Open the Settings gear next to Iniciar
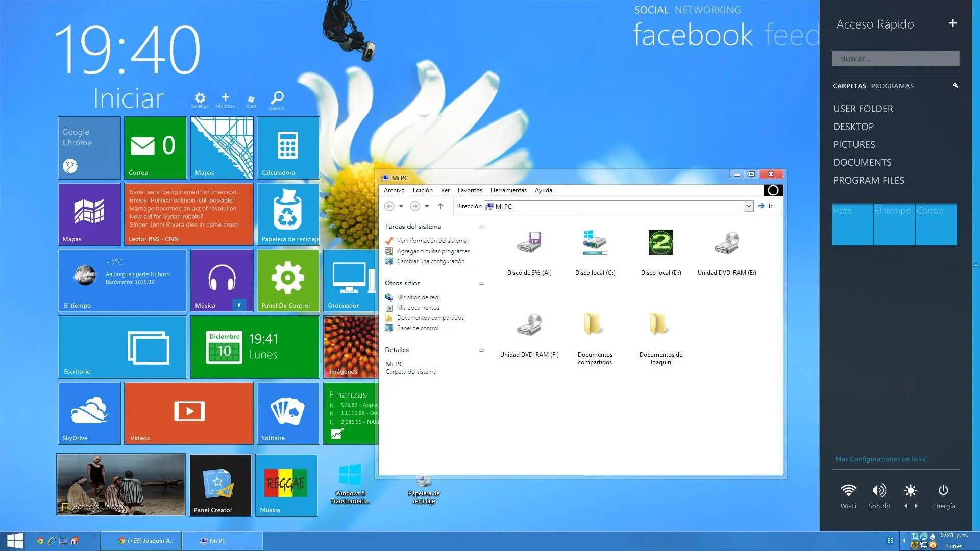This screenshot has width=980, height=551. pyautogui.click(x=200, y=99)
